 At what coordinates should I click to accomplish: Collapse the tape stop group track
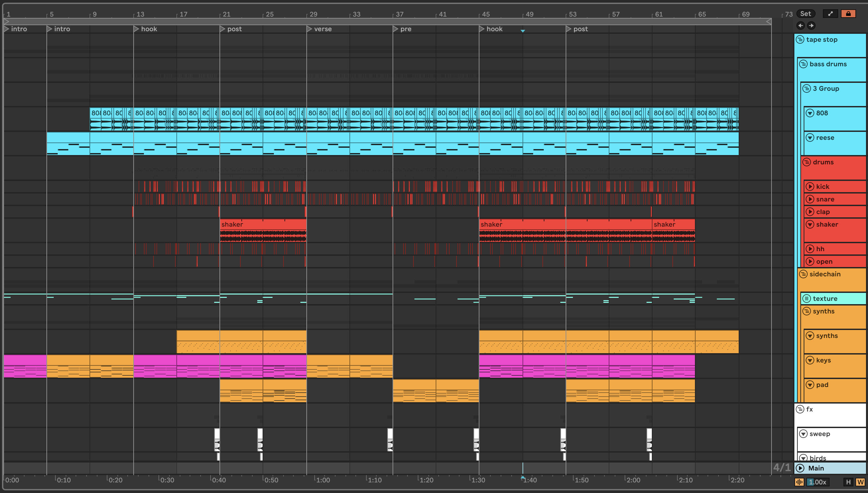tap(800, 40)
